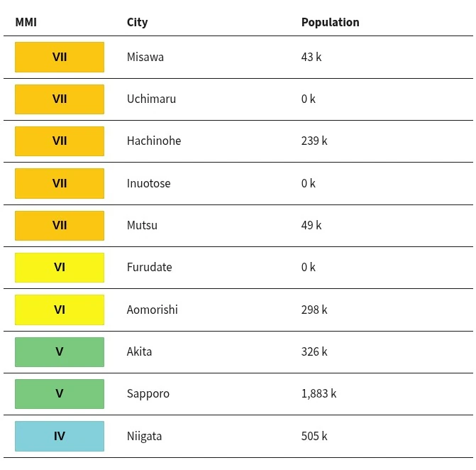Select the green V badge for Sapporo
The height and width of the screenshot is (470, 476).
click(x=60, y=394)
